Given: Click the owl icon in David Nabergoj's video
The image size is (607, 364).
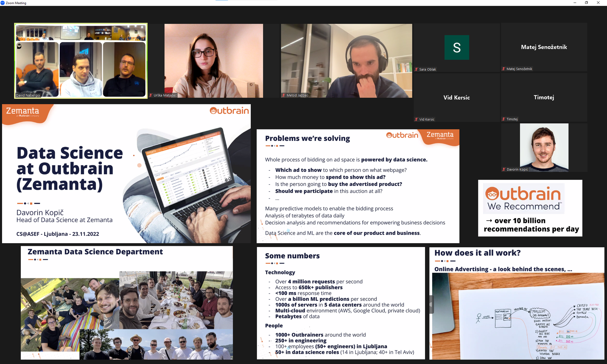Looking at the screenshot, I should (x=19, y=46).
